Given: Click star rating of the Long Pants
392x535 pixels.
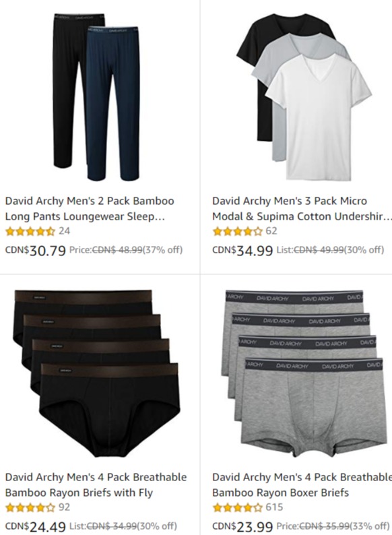Looking at the screenshot, I should coord(30,232).
